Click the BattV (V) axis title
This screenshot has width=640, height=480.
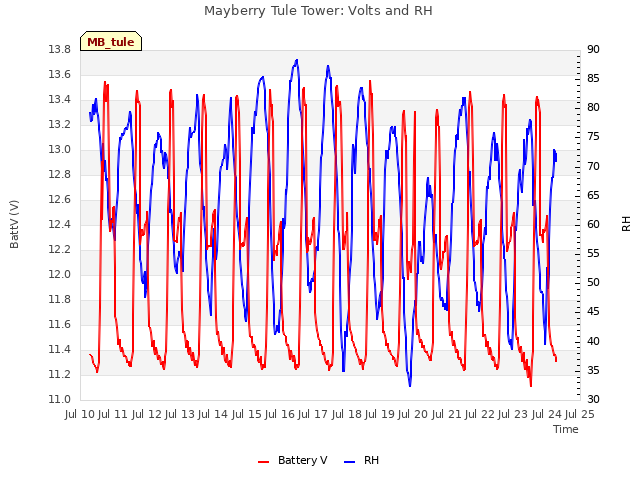coord(14,224)
